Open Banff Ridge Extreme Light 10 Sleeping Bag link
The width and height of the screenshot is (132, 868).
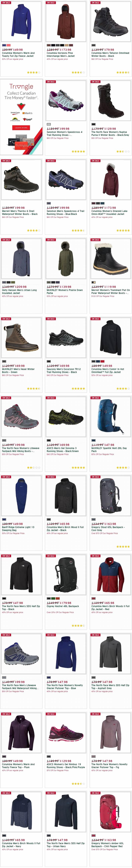[x=18, y=529]
